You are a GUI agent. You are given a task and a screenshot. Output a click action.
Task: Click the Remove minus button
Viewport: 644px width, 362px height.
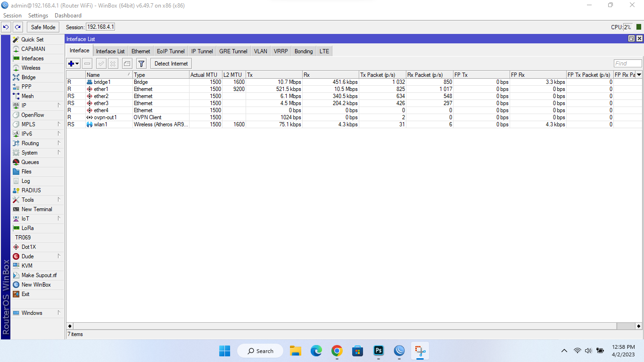[x=87, y=64]
